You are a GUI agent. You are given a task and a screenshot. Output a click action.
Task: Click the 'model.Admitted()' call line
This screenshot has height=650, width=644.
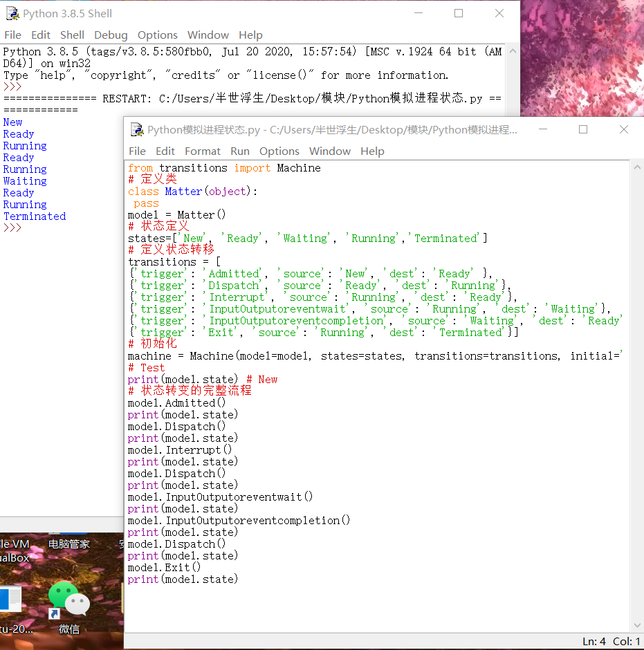pos(176,403)
